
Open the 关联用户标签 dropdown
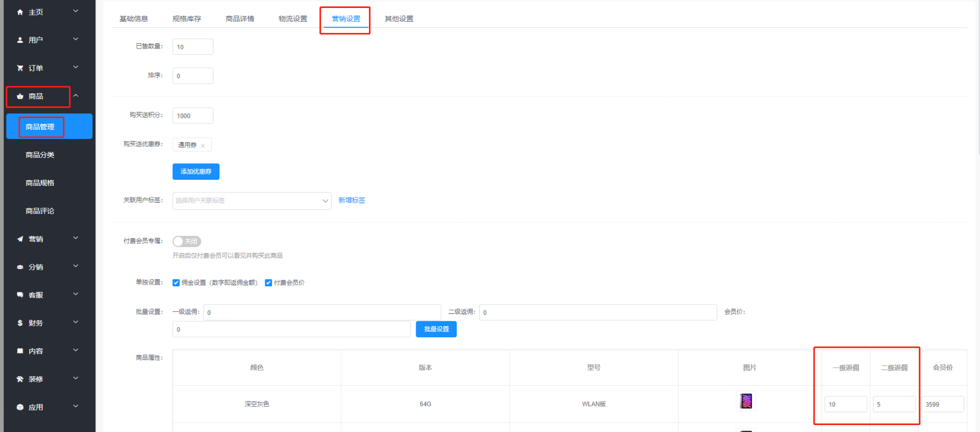pos(251,201)
